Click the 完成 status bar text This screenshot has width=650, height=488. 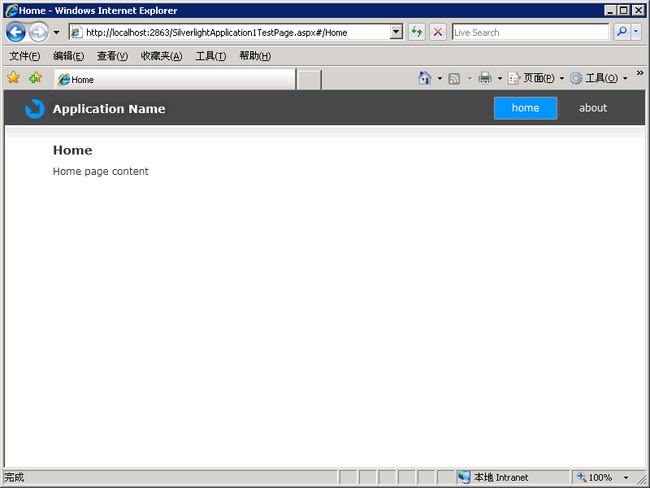14,477
